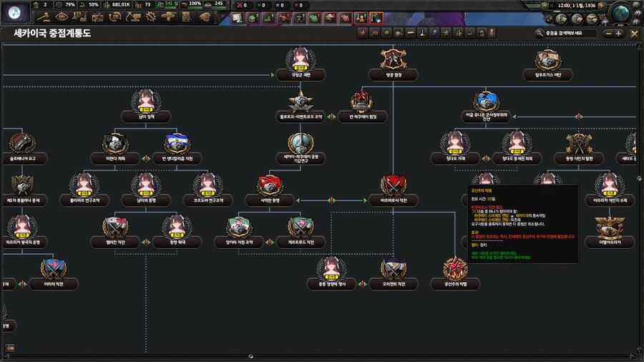Select the 이글 유니온 군사정부와의 친선 focus icon
The width and height of the screenshot is (644, 362).
coord(486,102)
